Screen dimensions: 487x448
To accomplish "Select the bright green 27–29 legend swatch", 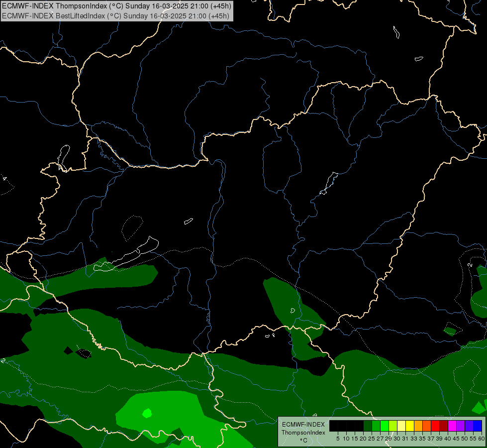I will pos(385,426).
